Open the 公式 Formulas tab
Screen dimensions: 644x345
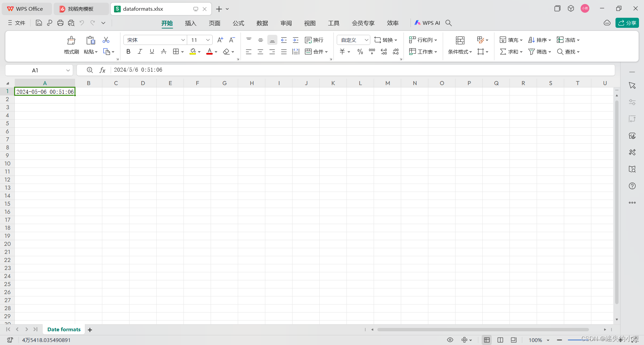238,23
